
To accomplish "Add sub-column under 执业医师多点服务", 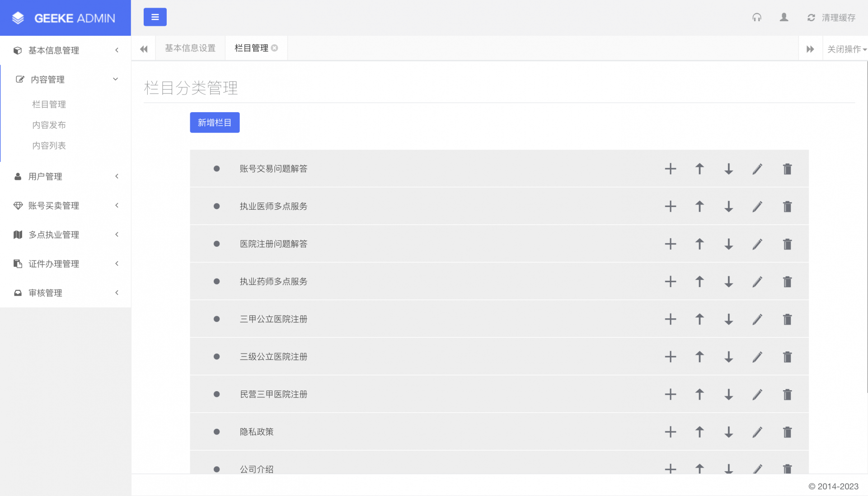I will pos(671,206).
